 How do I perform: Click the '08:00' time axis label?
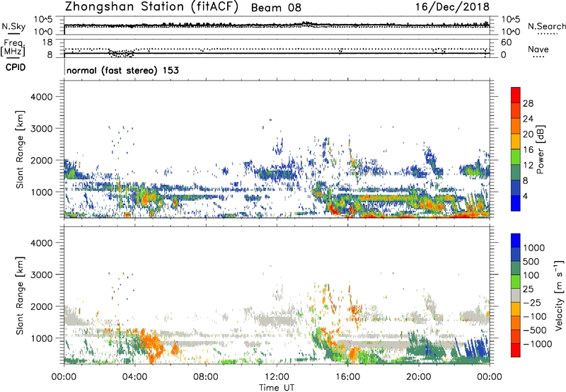206,377
